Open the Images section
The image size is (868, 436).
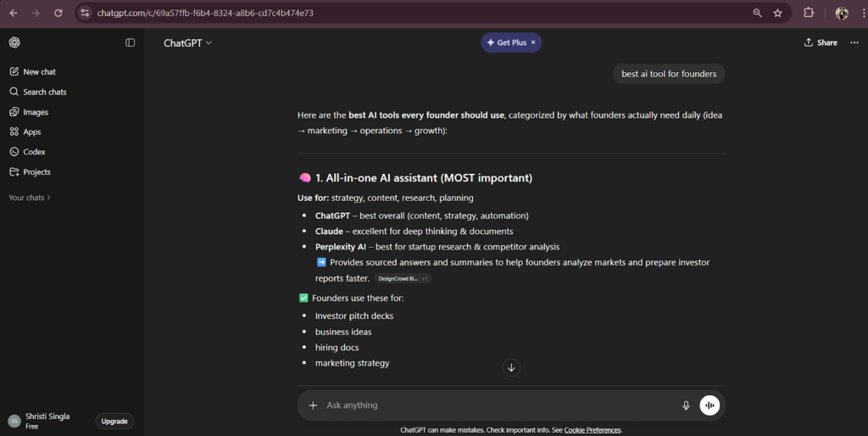[35, 112]
